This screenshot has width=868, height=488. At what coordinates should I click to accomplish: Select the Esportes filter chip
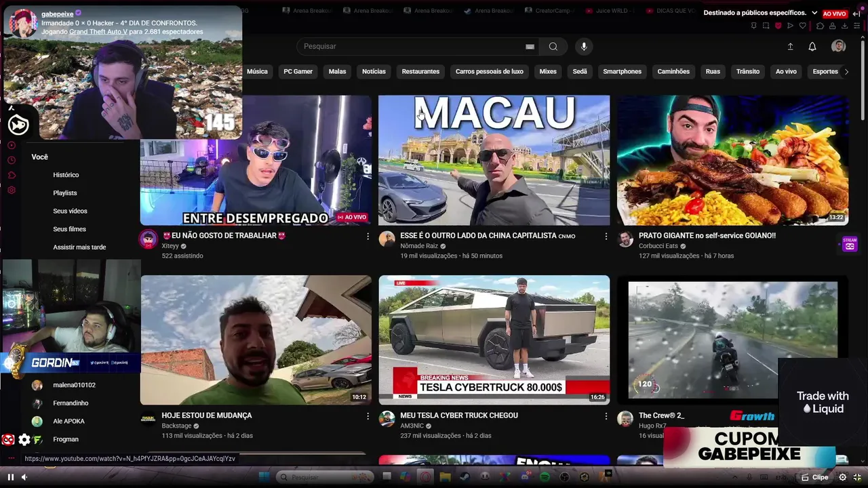[825, 71]
